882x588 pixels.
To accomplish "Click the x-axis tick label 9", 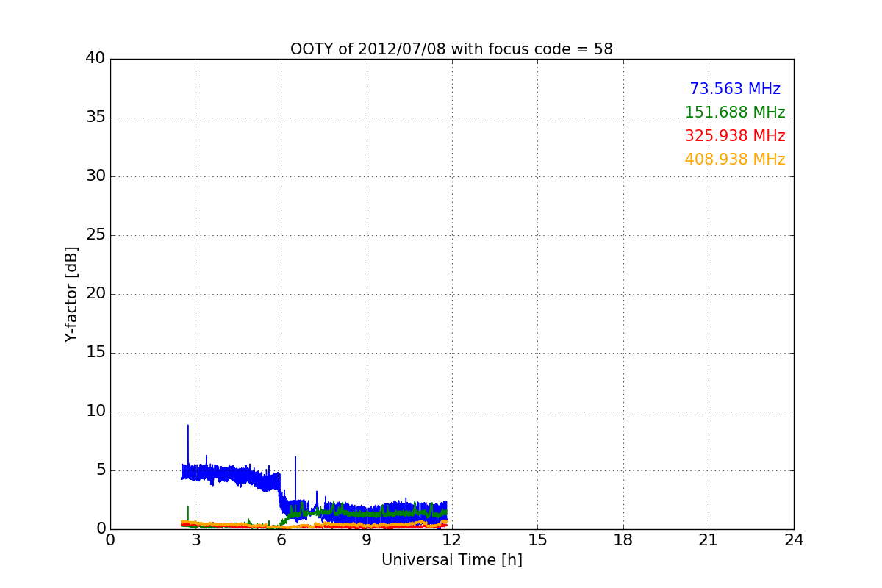I will [366, 539].
